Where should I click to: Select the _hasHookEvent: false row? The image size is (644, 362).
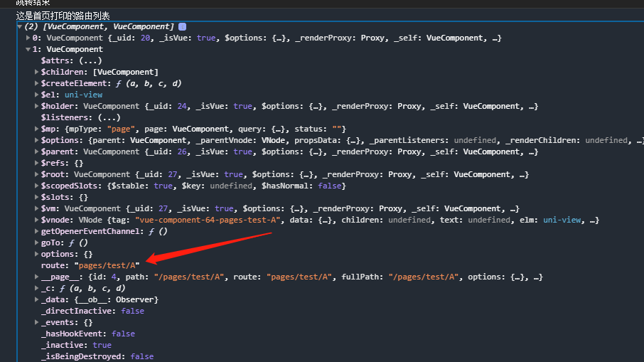click(88, 334)
